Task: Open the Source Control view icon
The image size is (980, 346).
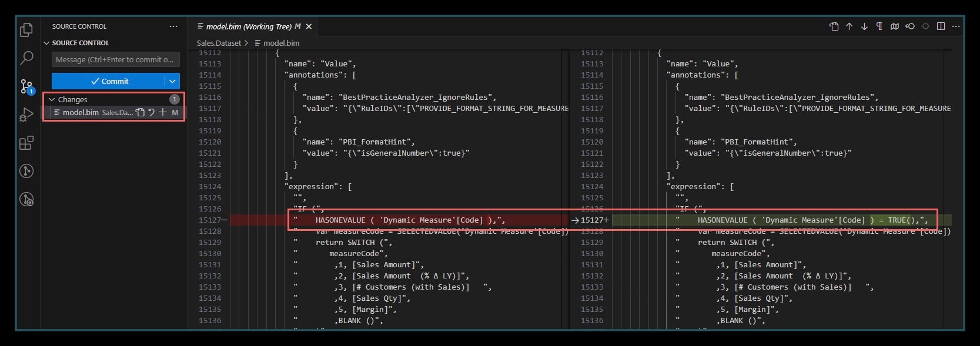Action: [26, 86]
